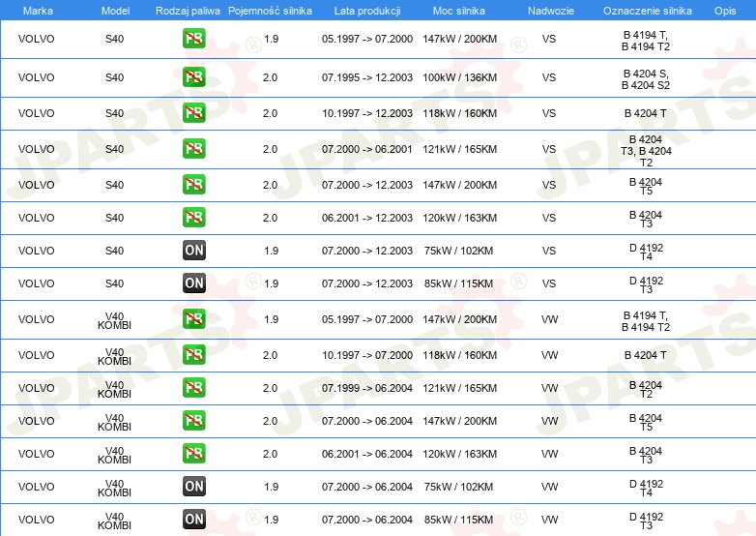The image size is (756, 536).
Task: Click the Rodzaj paliwa column header
Action: tap(188, 10)
